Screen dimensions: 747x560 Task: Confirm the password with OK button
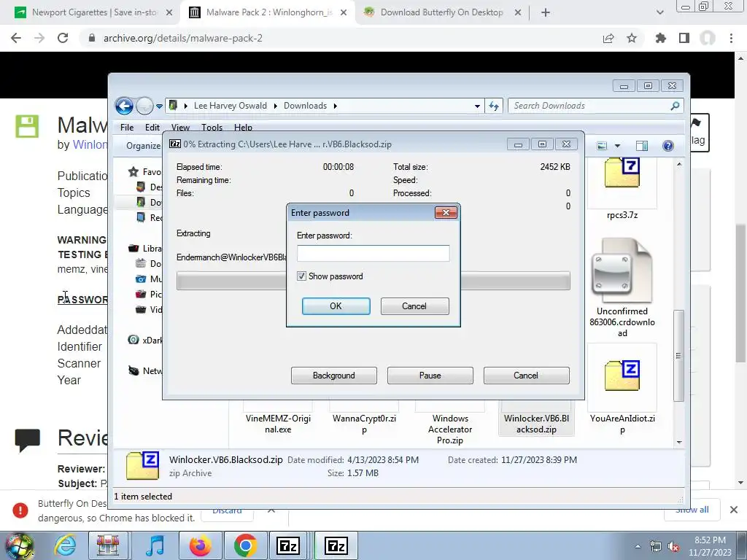click(336, 306)
